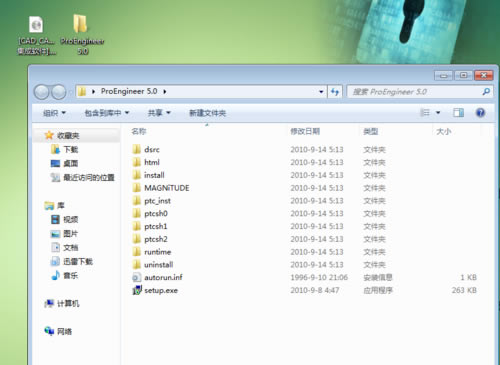Viewport: 500px width, 365px height.
Task: Expand the address bar history dropdown
Action: [x=321, y=92]
